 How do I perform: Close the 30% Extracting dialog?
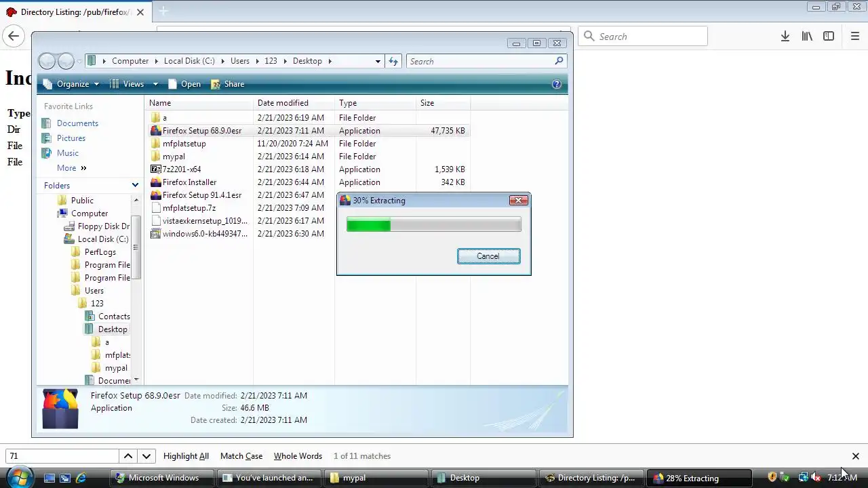tap(519, 201)
